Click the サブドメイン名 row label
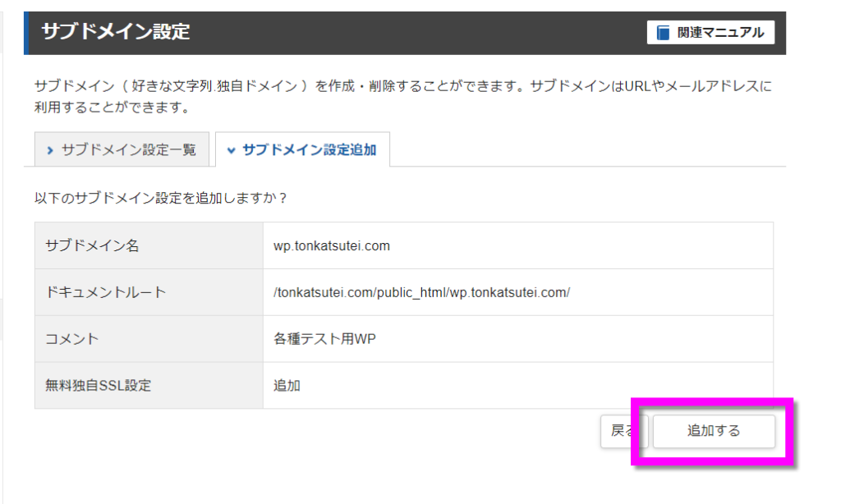 (x=92, y=245)
